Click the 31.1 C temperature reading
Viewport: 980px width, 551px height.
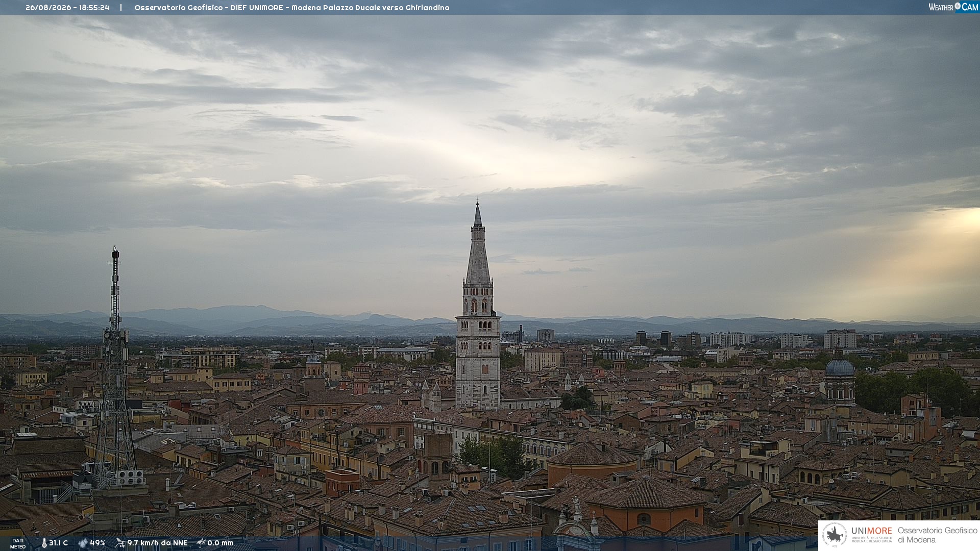(58, 543)
